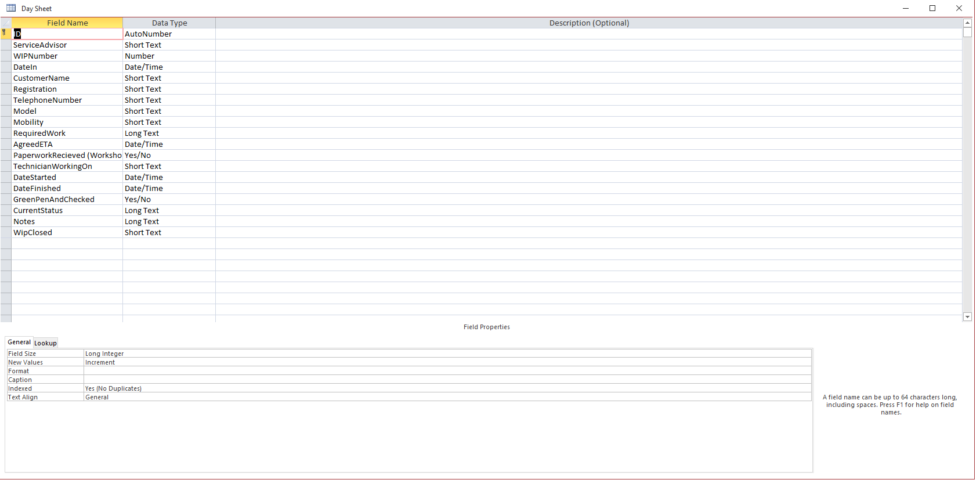Image resolution: width=980 pixels, height=483 pixels.
Task: Open data type cell for ServiceAdvisor row
Action: (x=169, y=45)
